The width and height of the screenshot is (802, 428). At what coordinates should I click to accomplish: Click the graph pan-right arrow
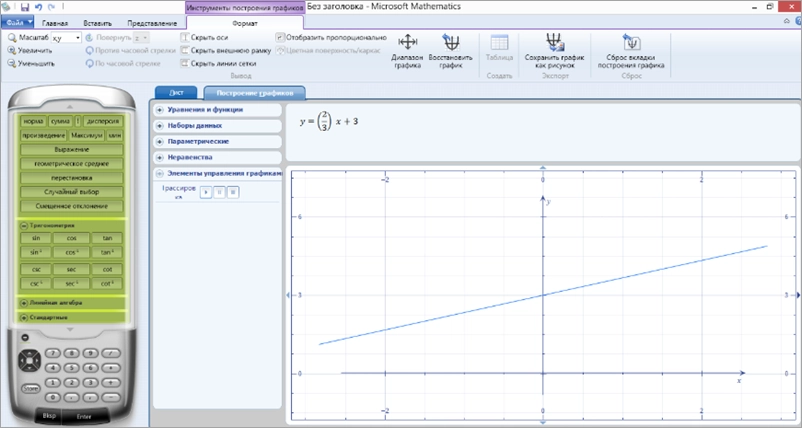coord(798,295)
